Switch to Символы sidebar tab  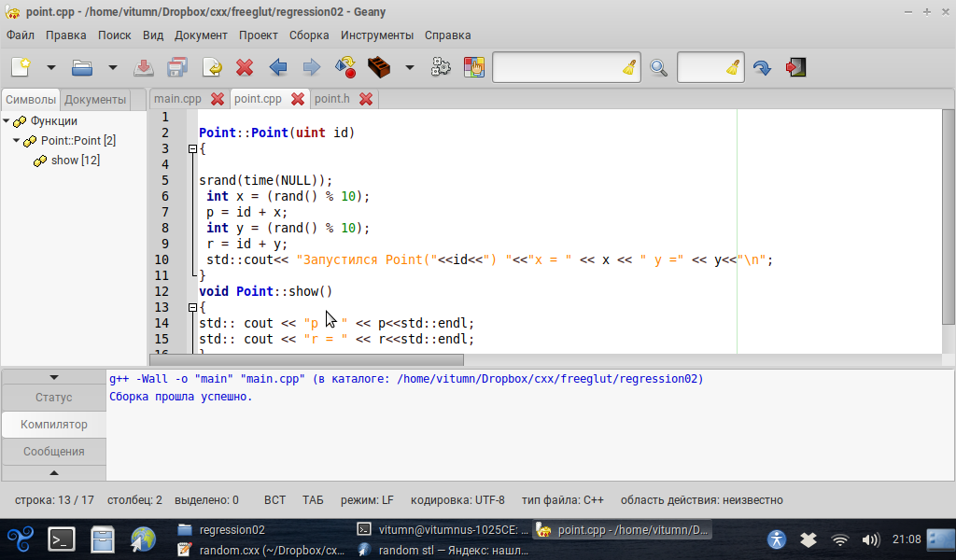tap(31, 99)
